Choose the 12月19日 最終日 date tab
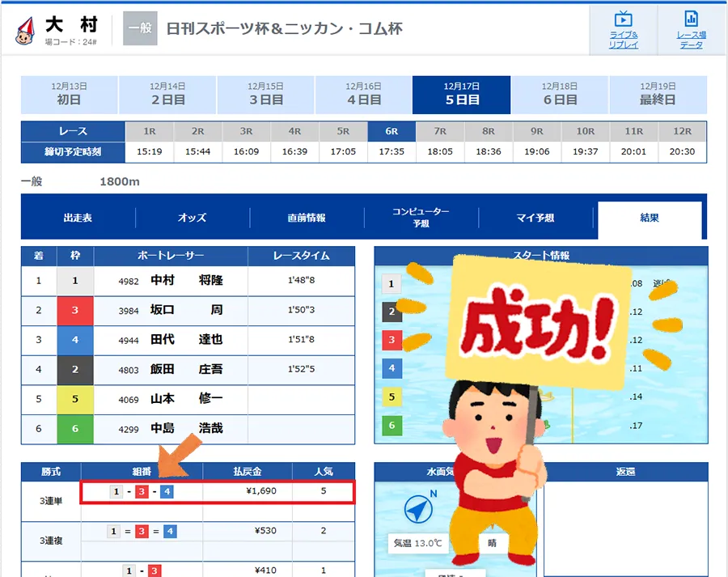Image resolution: width=728 pixels, height=577 pixels. coord(658,94)
